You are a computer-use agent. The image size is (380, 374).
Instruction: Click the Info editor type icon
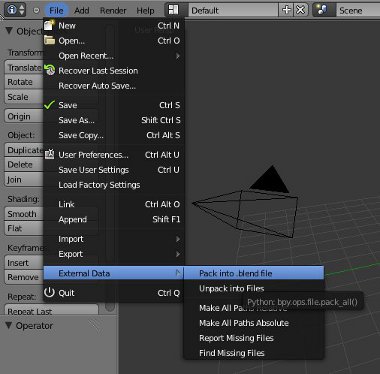click(x=12, y=10)
